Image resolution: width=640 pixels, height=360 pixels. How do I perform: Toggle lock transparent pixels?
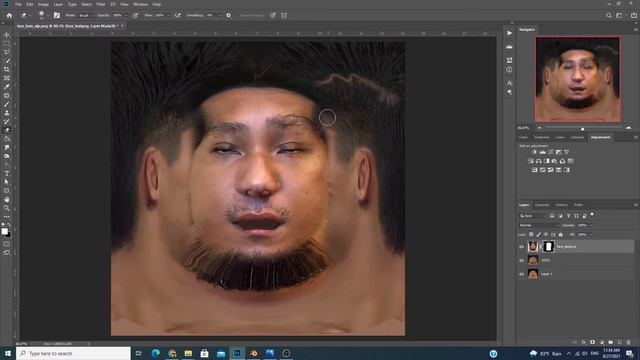pos(531,235)
